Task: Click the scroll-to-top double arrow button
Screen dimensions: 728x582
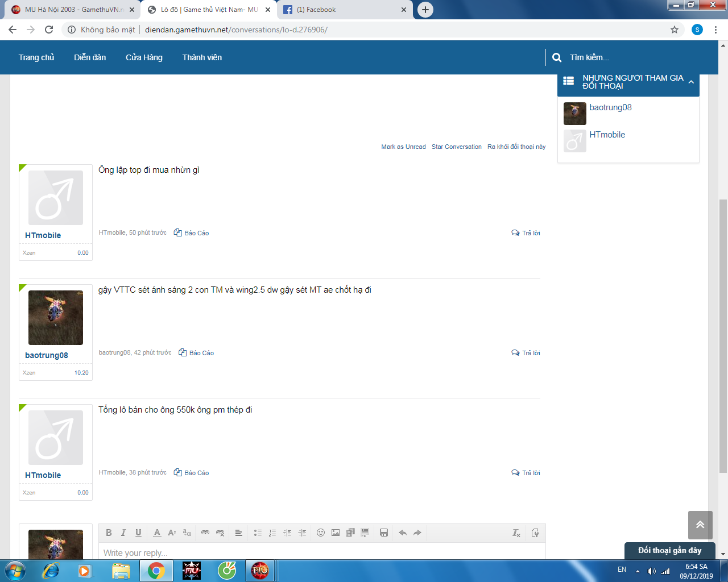Action: point(700,525)
